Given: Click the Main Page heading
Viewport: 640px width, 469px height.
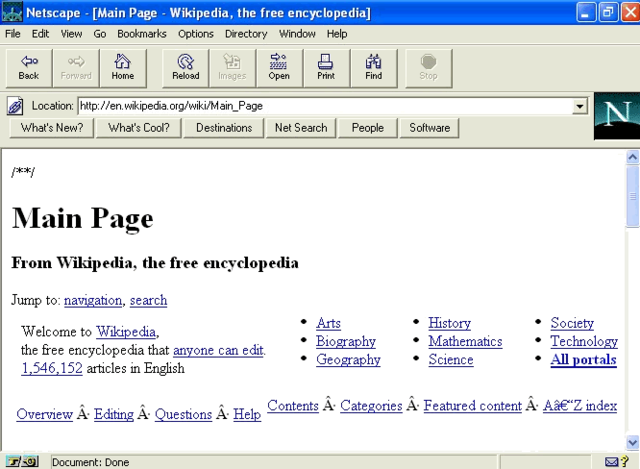Looking at the screenshot, I should [x=82, y=218].
